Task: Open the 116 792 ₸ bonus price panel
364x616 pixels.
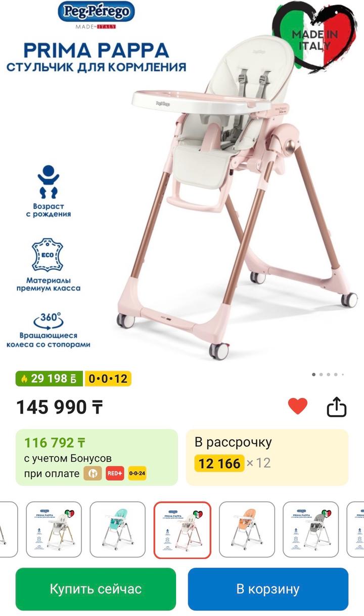Action: 97,457
